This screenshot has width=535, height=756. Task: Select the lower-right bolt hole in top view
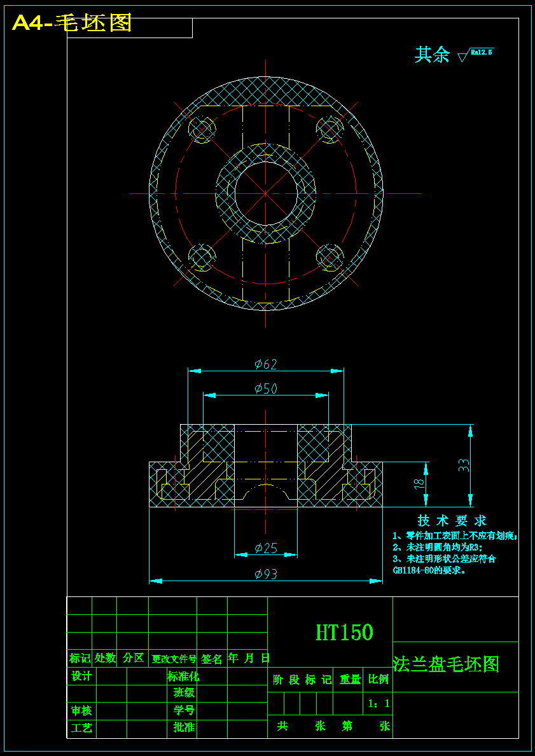(330, 256)
